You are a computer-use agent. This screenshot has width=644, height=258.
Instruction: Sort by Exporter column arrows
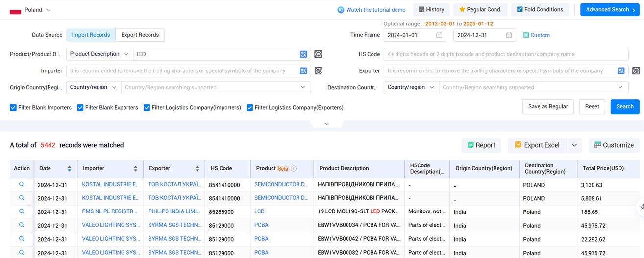point(198,168)
